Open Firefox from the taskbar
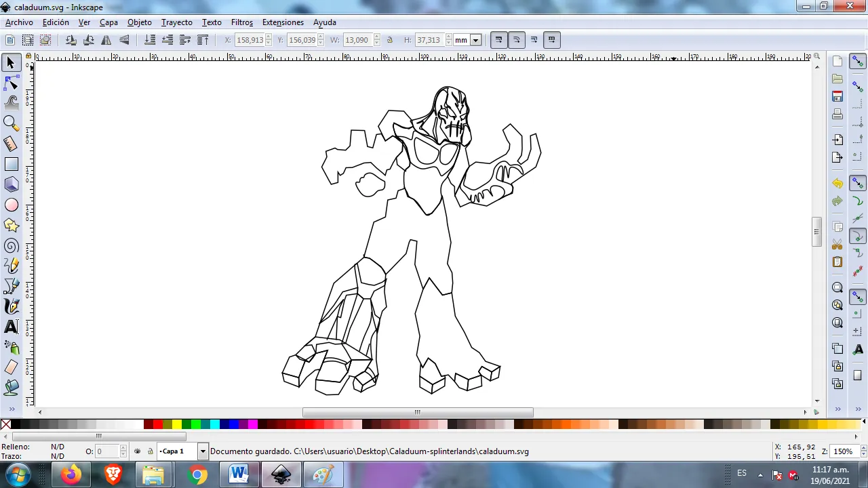This screenshot has width=868, height=488. click(71, 474)
